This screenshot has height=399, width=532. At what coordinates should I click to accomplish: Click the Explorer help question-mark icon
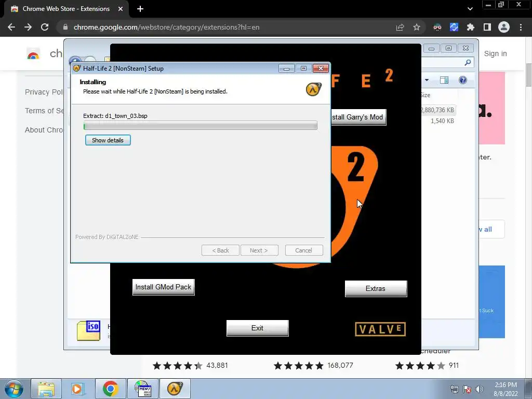(463, 80)
